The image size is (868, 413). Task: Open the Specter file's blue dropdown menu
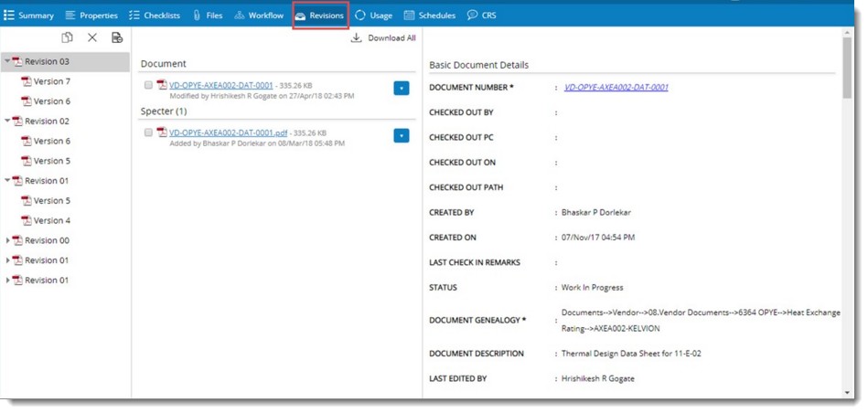click(401, 135)
